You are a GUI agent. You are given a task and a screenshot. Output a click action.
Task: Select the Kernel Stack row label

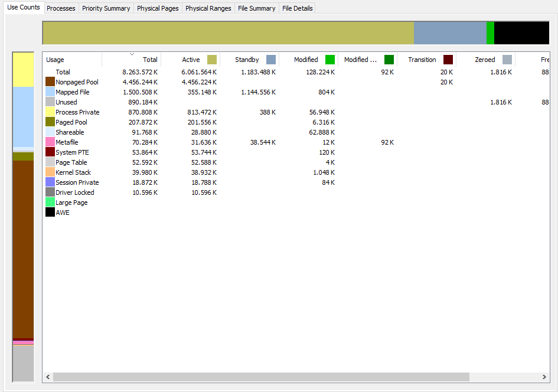pyautogui.click(x=73, y=172)
